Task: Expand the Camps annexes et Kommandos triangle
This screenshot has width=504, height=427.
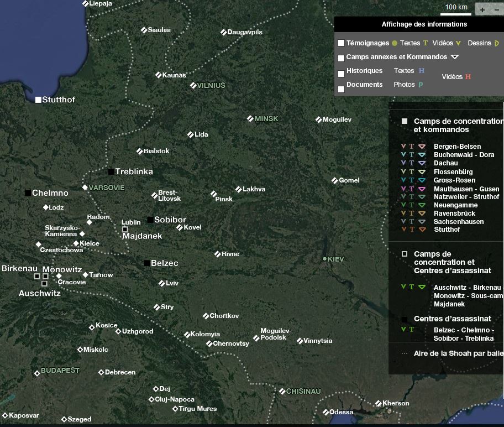Action: [x=454, y=57]
